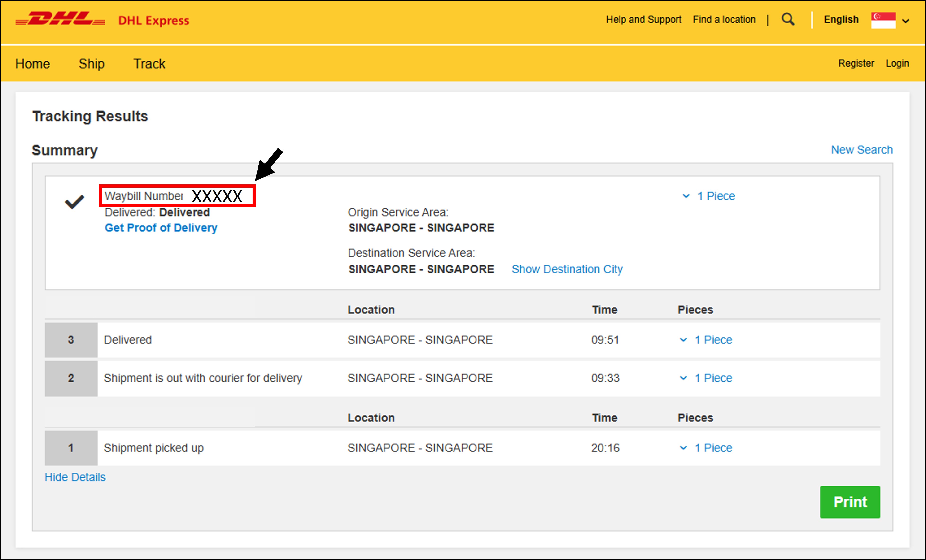The width and height of the screenshot is (926, 560).
Task: Click Get Proof of Delivery link
Action: [161, 228]
